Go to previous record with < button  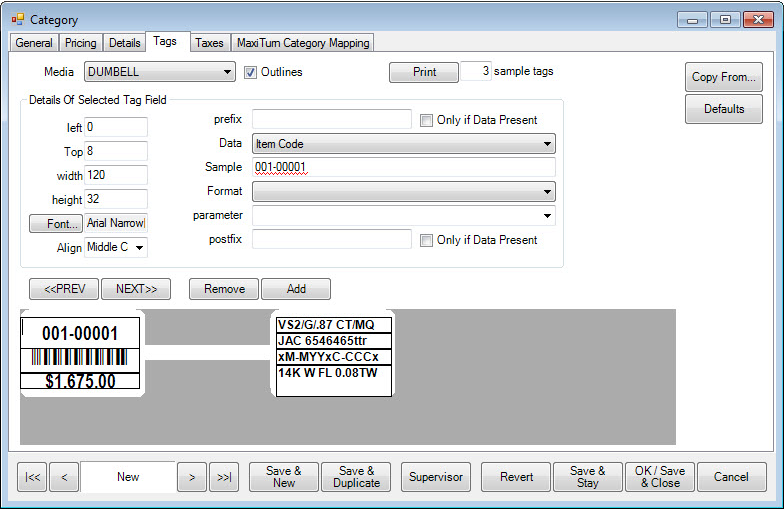[x=64, y=477]
